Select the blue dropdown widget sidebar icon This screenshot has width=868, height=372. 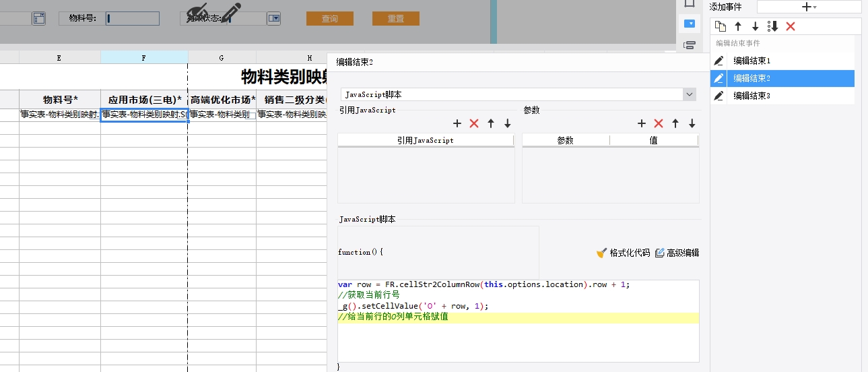click(689, 24)
